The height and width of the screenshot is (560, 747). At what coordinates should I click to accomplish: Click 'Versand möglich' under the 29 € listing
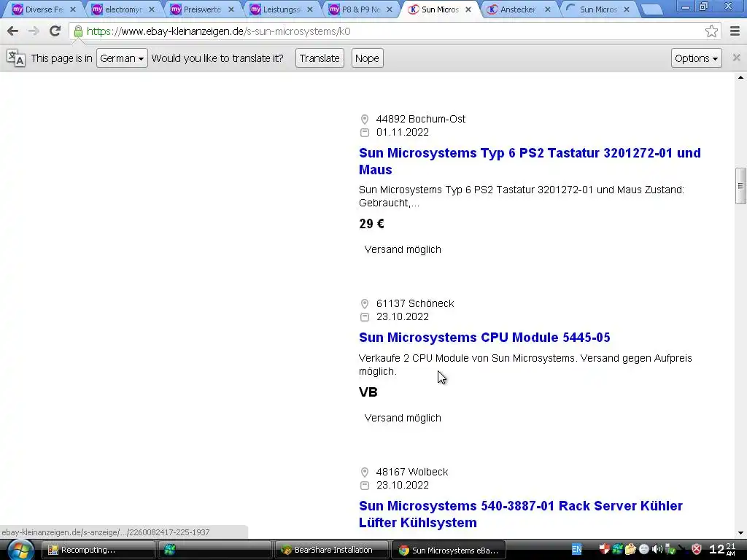click(403, 249)
